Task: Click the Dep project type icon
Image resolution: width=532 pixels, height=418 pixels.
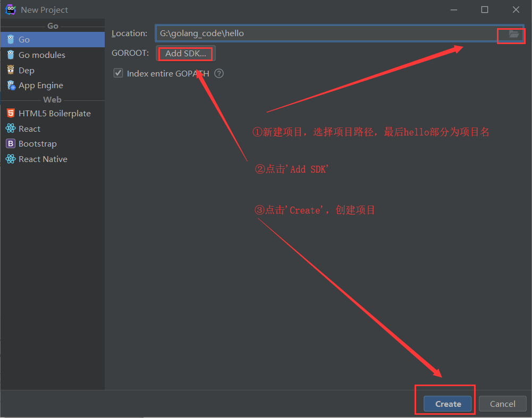Action: [x=10, y=70]
